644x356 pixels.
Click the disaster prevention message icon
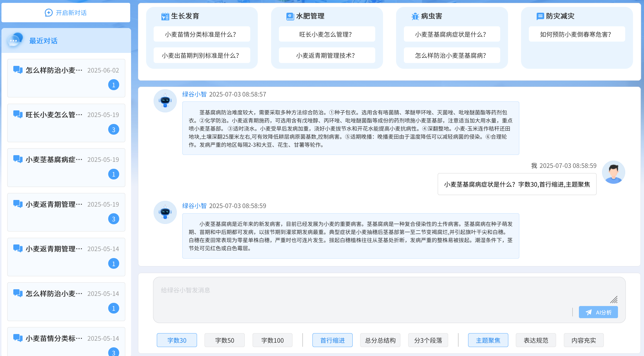[x=540, y=16]
